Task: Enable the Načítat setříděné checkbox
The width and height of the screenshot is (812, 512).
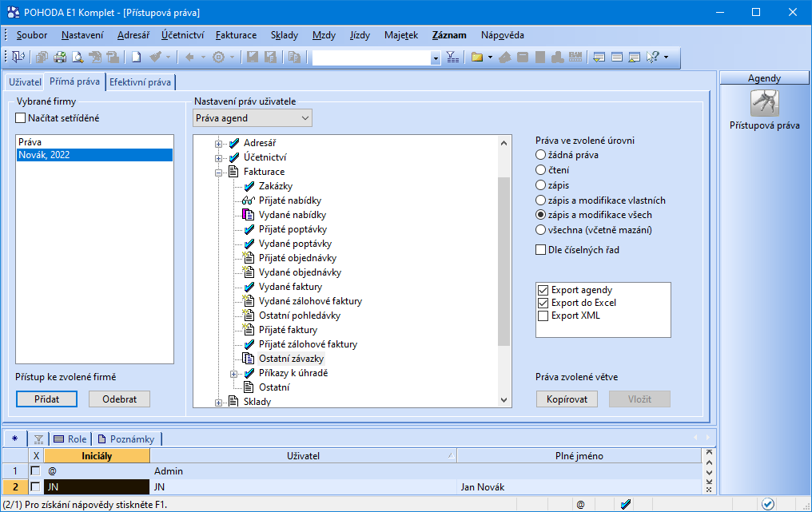Action: click(x=21, y=118)
